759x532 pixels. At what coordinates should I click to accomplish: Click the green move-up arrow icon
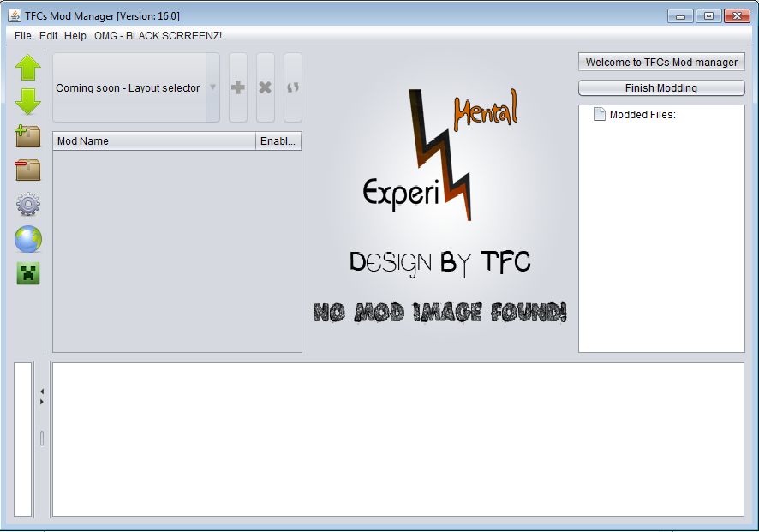(28, 68)
